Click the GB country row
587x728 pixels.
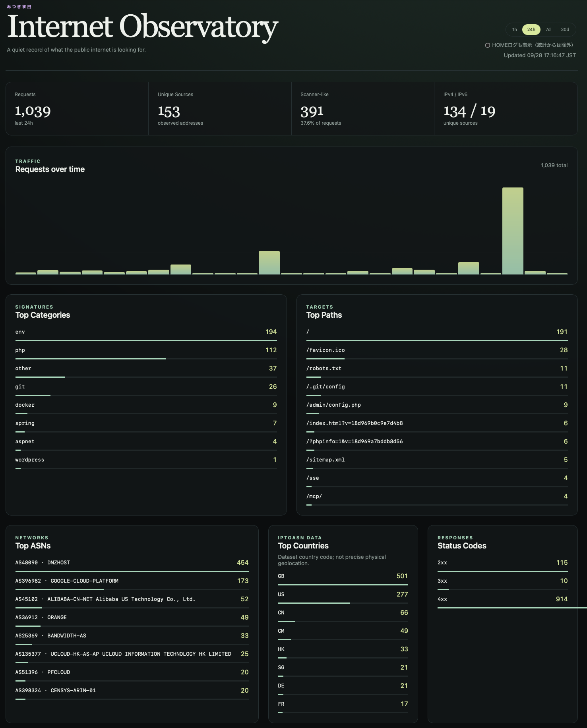pyautogui.click(x=343, y=579)
